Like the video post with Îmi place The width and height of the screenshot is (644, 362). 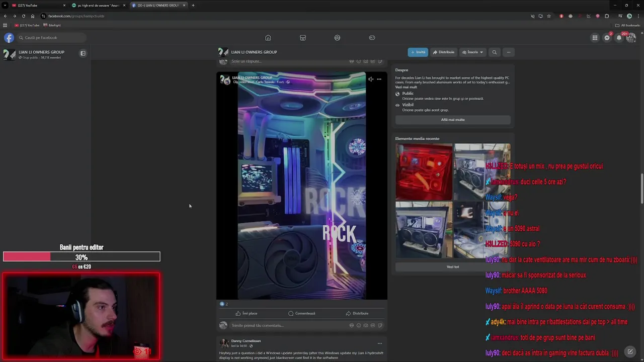[x=247, y=313]
